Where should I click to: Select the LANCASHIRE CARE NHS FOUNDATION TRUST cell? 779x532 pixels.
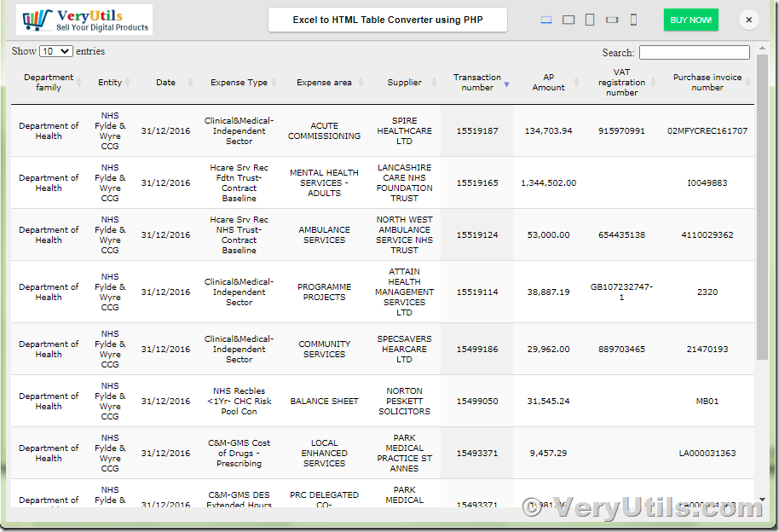point(404,183)
